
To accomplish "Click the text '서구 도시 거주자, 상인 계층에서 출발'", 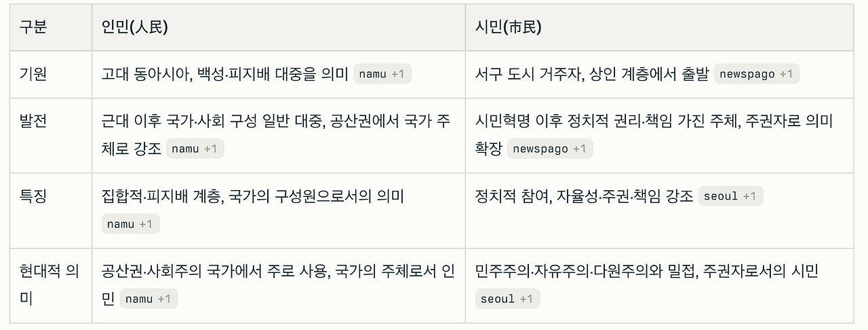I will tap(593, 74).
